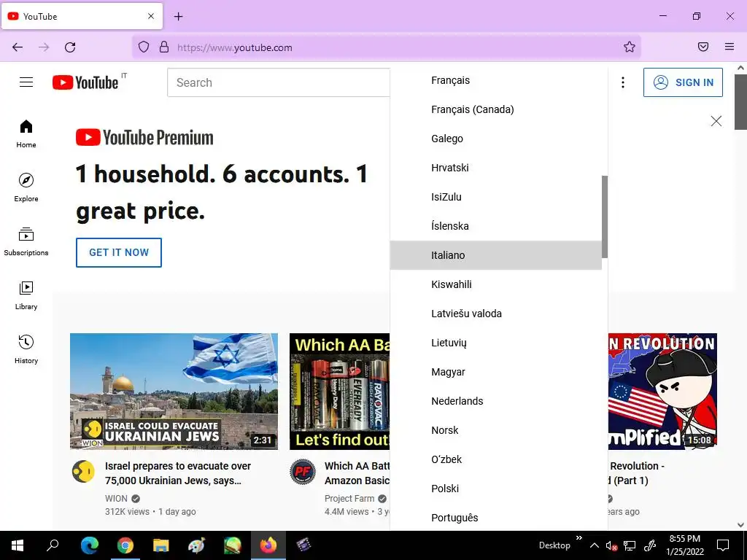Go to Home in the sidebar

(26, 134)
